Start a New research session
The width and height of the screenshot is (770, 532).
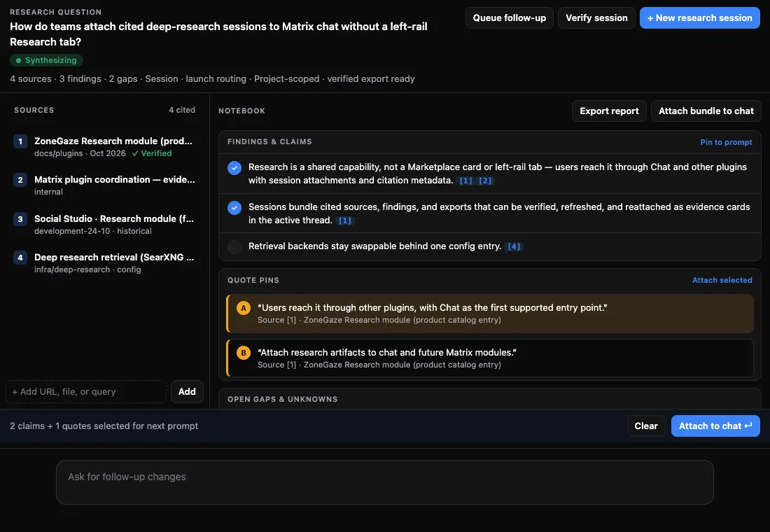click(x=700, y=17)
